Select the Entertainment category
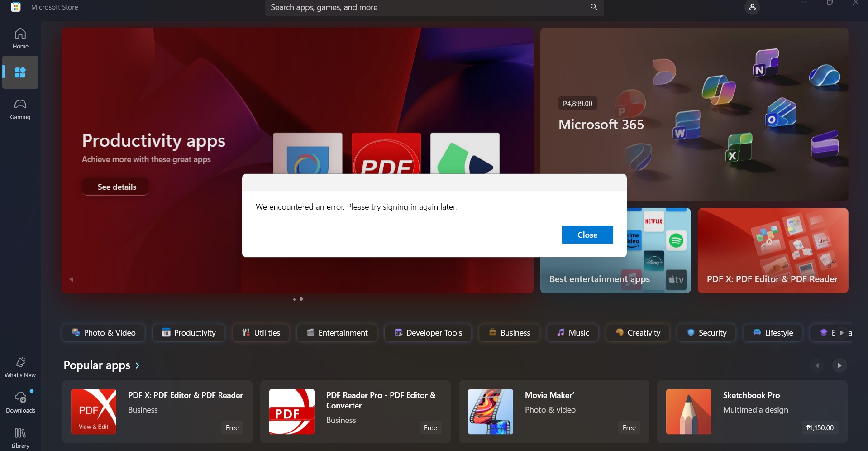Image resolution: width=868 pixels, height=451 pixels. click(x=337, y=333)
